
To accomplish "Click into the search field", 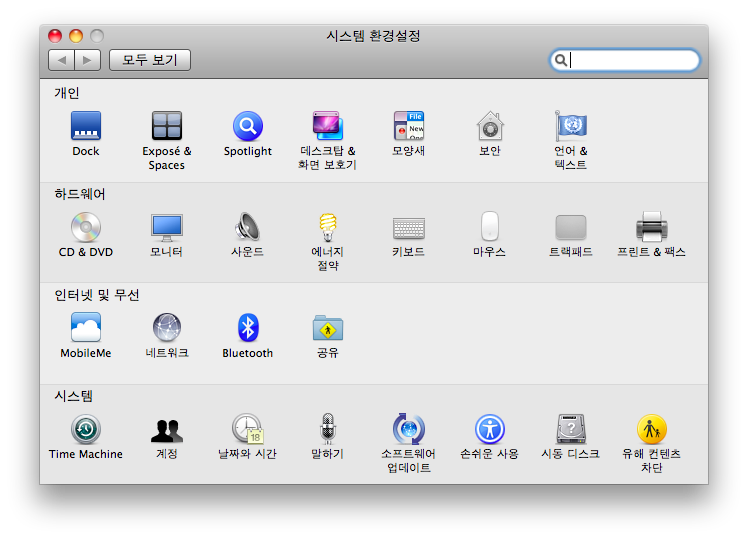I will point(624,60).
